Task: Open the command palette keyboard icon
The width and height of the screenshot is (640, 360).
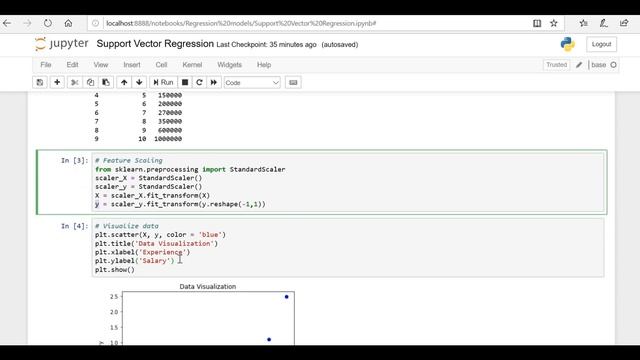Action: tap(293, 82)
